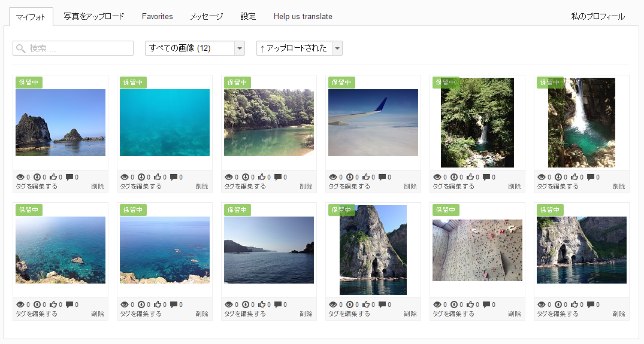This screenshot has height=344, width=644.
Task: Open the アップロードされた sort dropdown
Action: click(x=300, y=48)
